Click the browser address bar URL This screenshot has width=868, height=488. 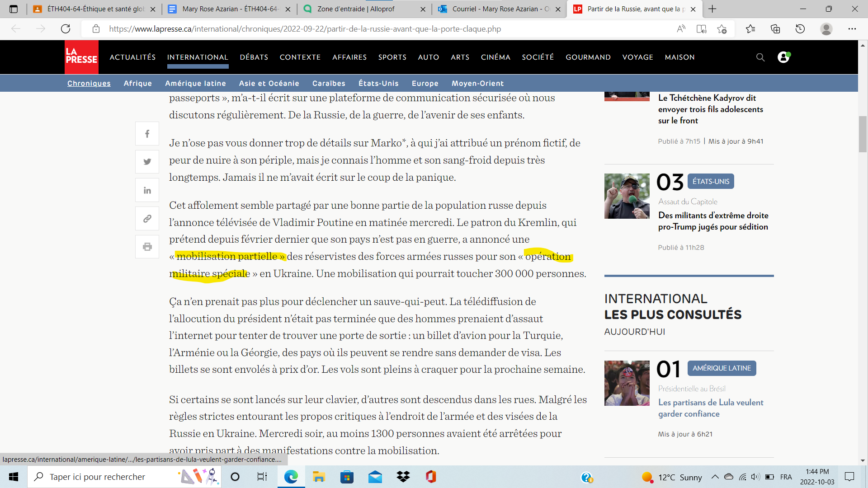[305, 29]
